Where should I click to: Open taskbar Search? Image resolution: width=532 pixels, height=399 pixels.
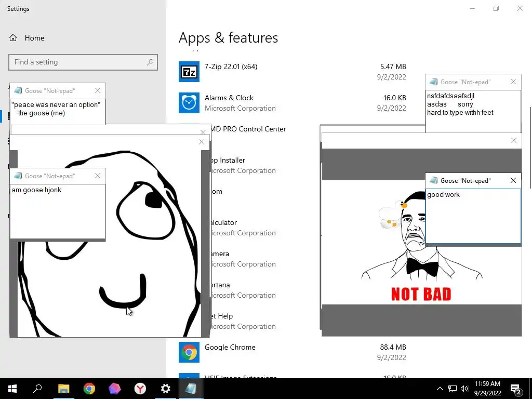(x=37, y=389)
